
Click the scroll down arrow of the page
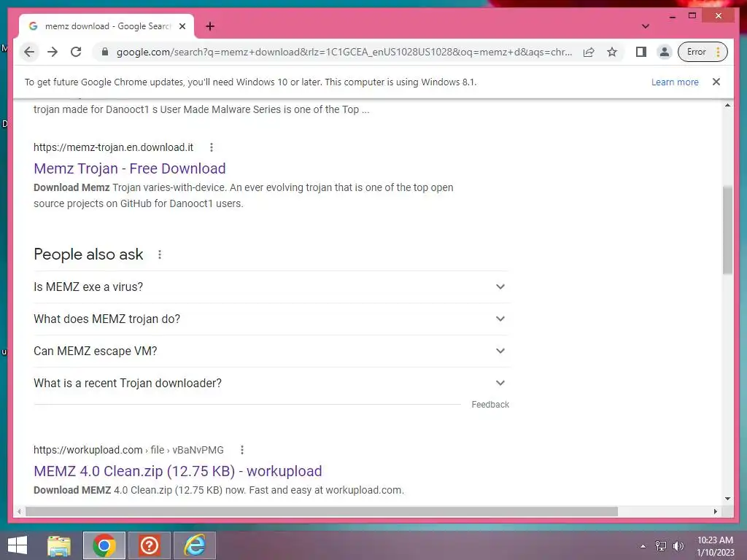727,499
